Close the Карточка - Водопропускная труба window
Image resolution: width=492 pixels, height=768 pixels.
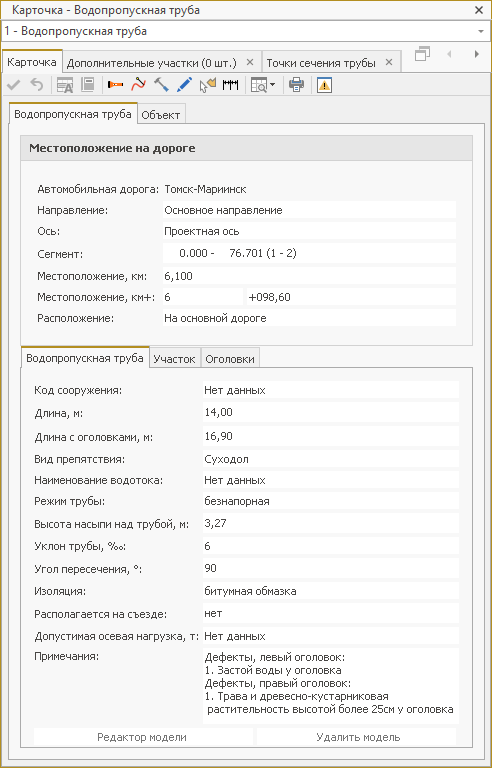[x=479, y=10]
